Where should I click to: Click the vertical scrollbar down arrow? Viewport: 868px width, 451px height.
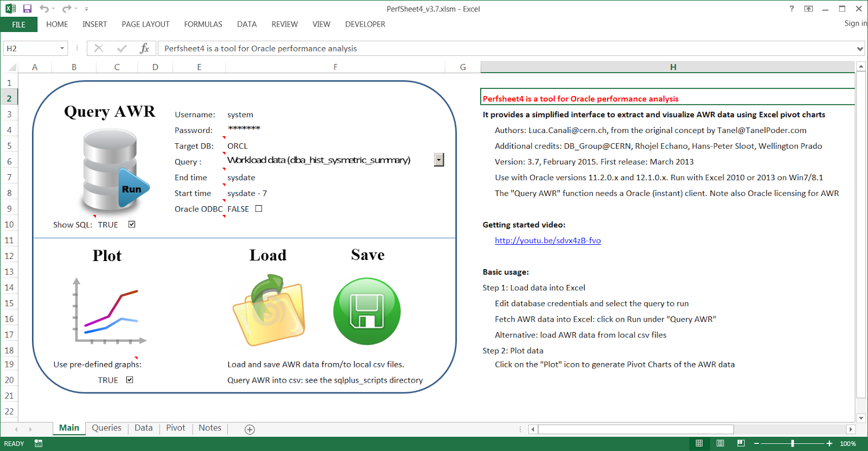coord(861,418)
